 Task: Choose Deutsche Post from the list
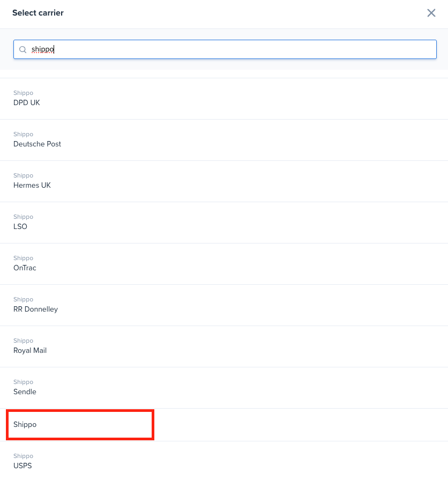(x=224, y=140)
